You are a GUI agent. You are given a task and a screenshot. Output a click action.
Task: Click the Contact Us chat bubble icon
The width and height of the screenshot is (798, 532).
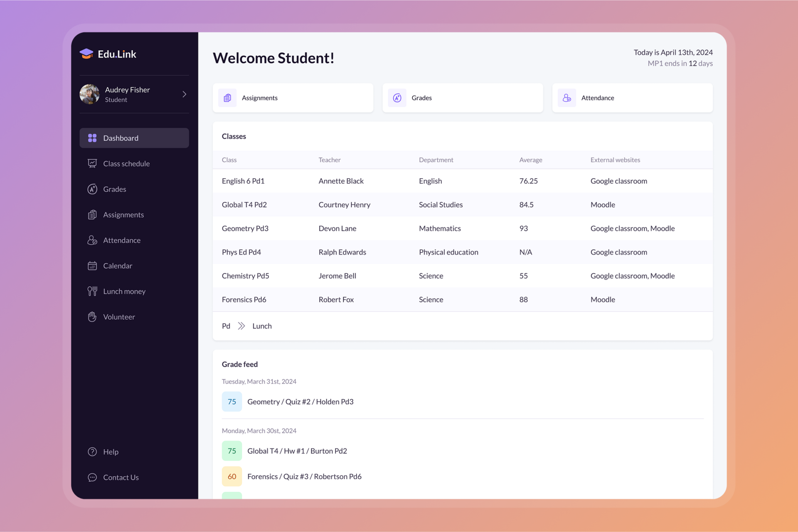tap(92, 478)
